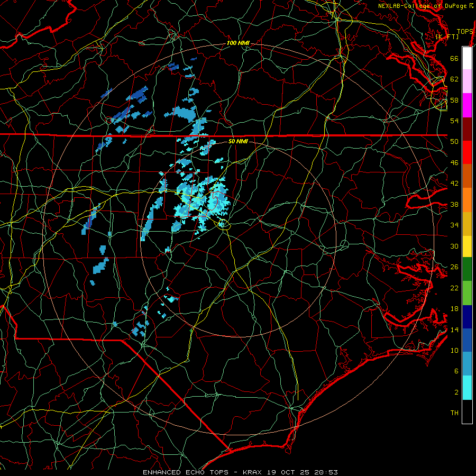This screenshot has height=476, width=476.
Task: Click the legend value 6
Action: click(456, 371)
